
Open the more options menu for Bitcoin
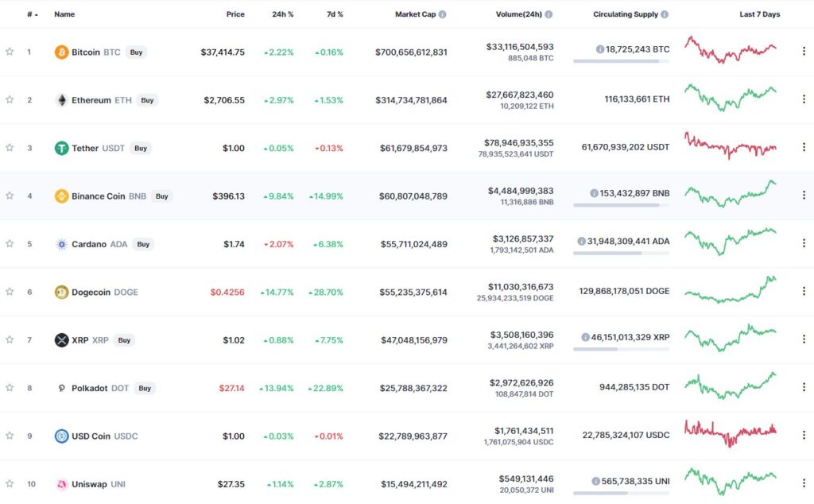point(804,51)
